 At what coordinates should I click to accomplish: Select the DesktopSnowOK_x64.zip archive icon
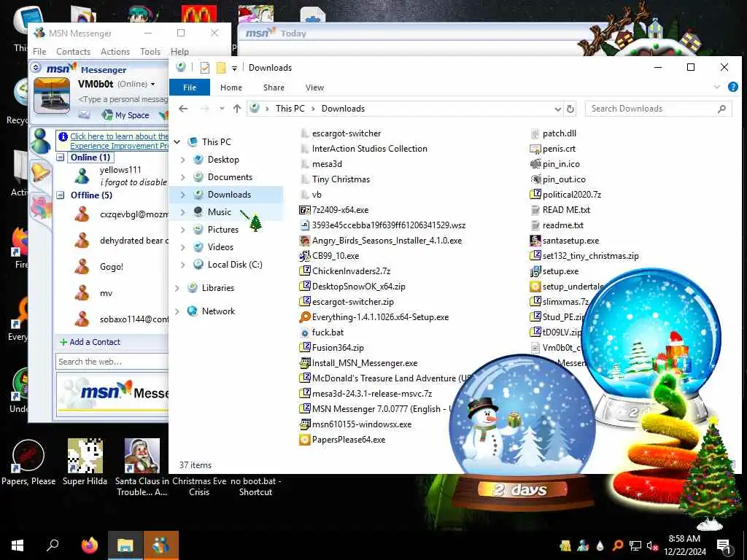coord(304,287)
